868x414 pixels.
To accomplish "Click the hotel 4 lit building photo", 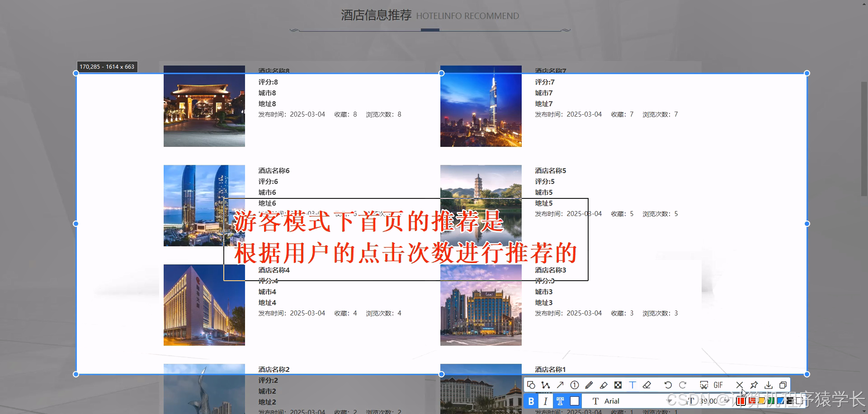I will pos(204,305).
